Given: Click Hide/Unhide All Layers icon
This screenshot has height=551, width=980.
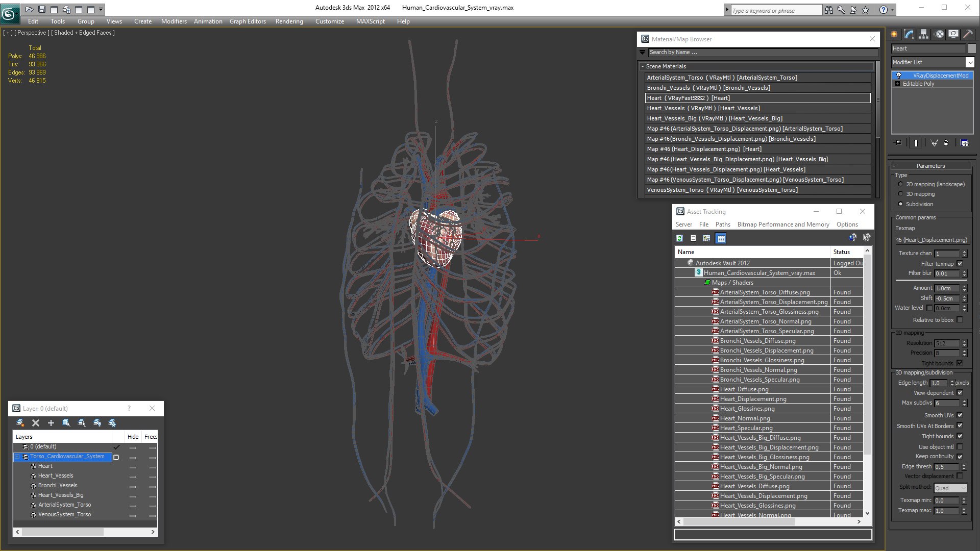Looking at the screenshot, I should (97, 423).
